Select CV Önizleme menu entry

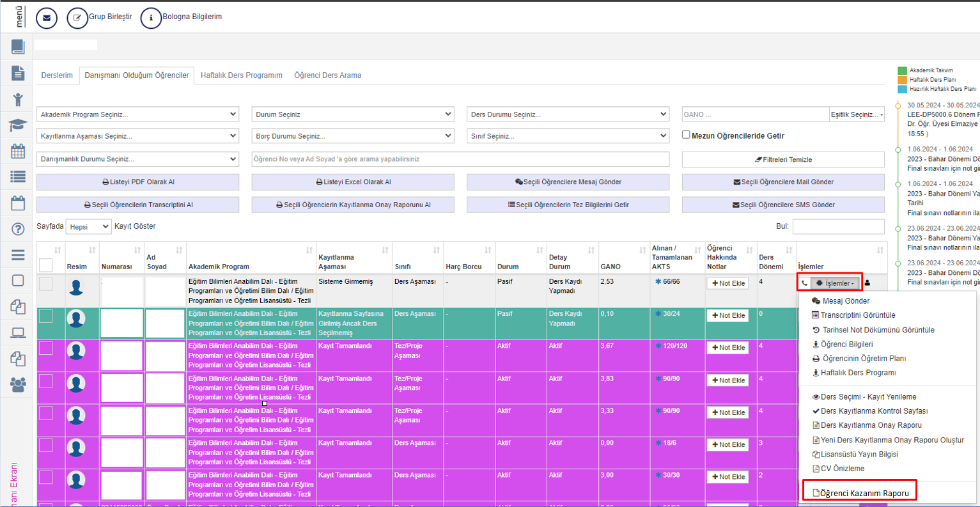point(838,469)
